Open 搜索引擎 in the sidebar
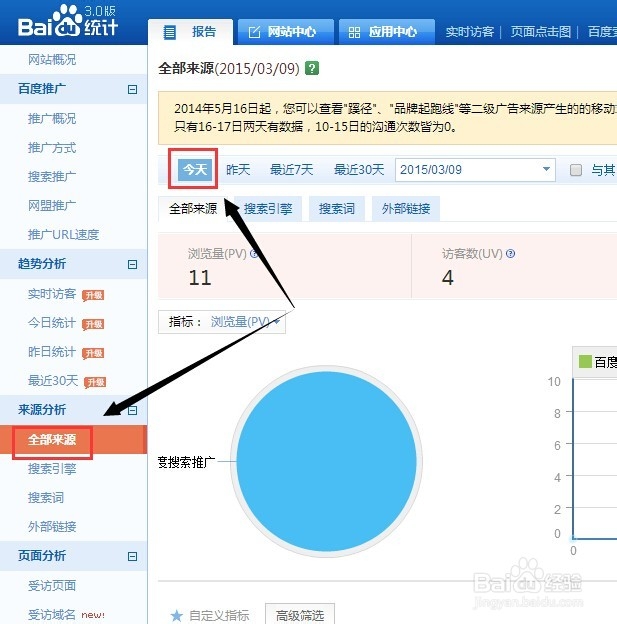Viewport: 617px width, 624px height. 52,469
